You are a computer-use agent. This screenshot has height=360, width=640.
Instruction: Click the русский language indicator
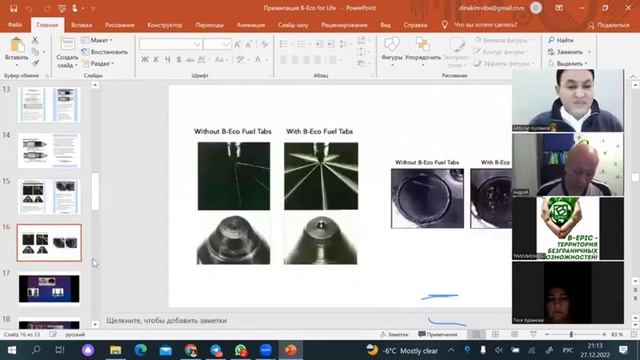point(75,334)
